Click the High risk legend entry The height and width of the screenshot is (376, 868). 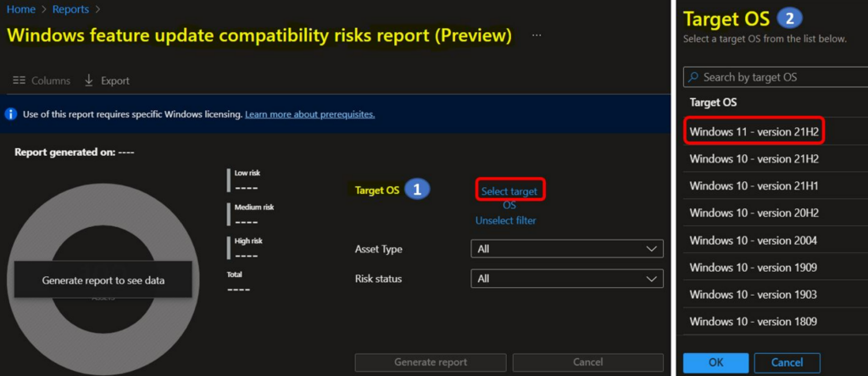pos(247,248)
